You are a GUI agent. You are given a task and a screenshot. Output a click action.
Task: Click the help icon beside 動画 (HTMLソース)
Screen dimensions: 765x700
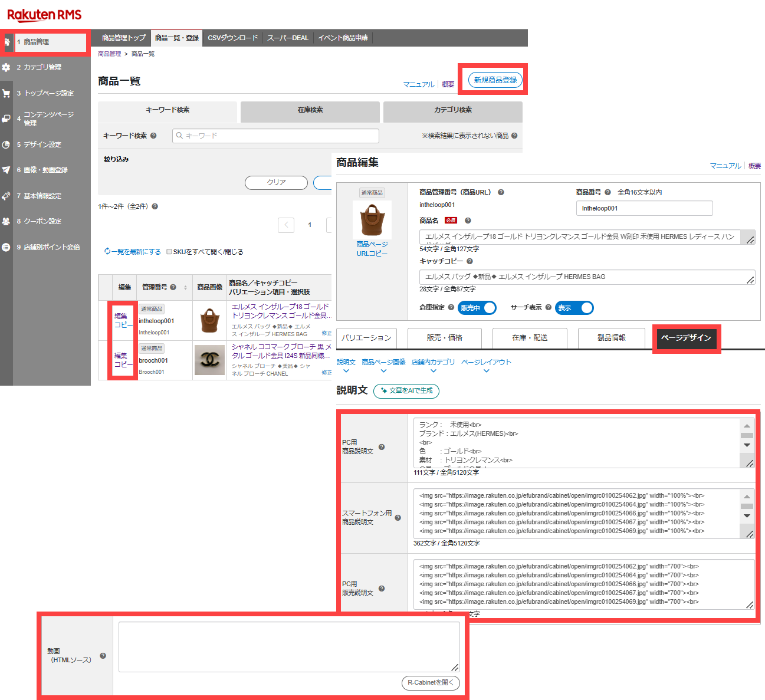(103, 656)
